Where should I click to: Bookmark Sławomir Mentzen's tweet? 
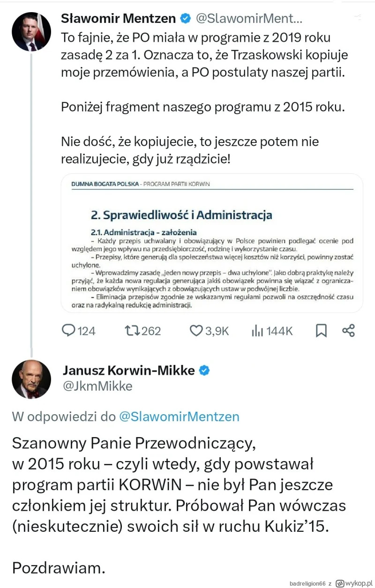[x=321, y=331]
